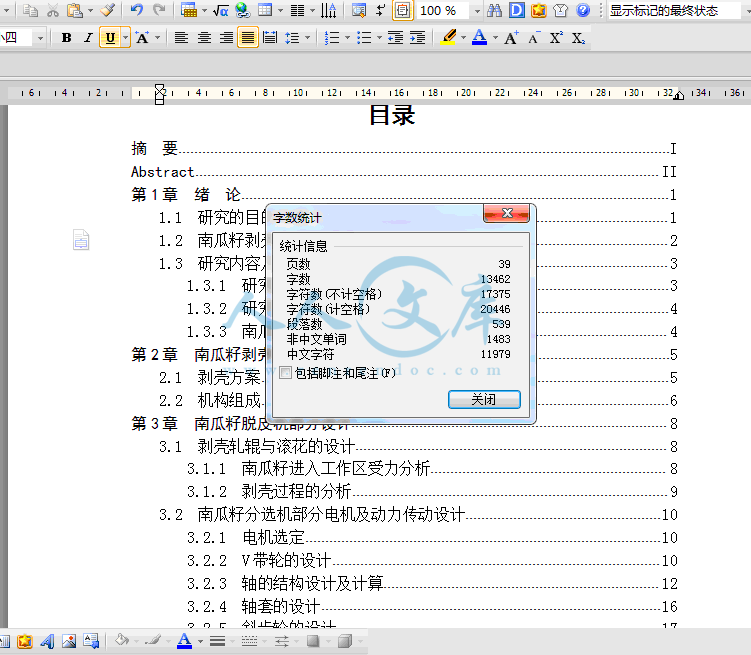Click the columns layout icon
The height and width of the screenshot is (655, 751).
297,10
